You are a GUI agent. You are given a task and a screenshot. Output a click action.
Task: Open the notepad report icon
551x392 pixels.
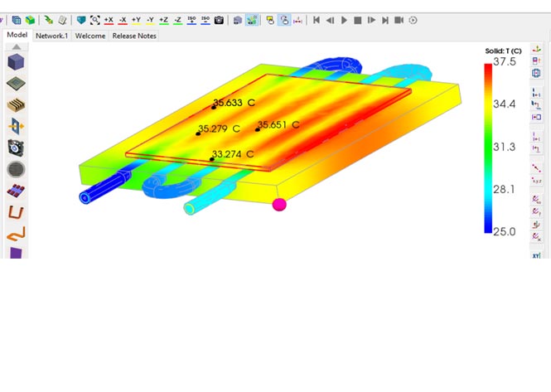click(x=62, y=20)
